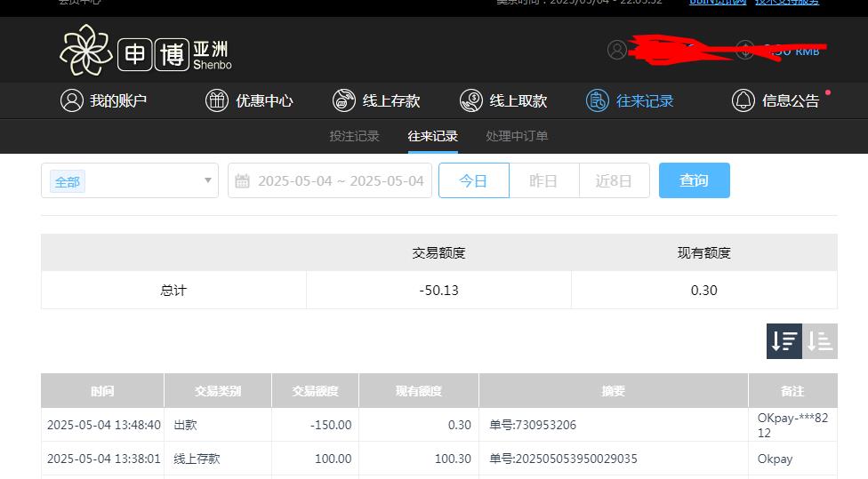Select the 往来记录 sub-tab
Image resolution: width=868 pixels, height=479 pixels.
pyautogui.click(x=432, y=136)
